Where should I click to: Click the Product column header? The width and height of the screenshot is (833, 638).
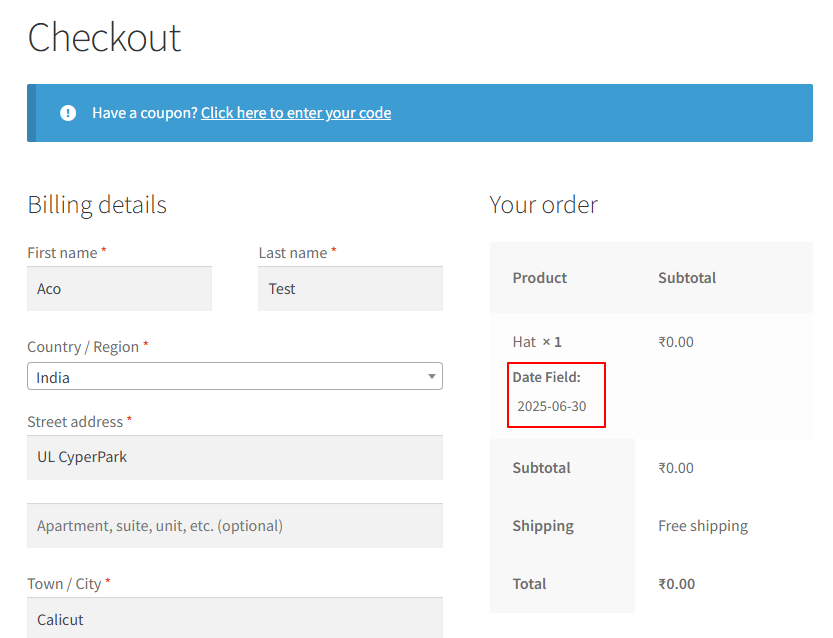pos(540,278)
